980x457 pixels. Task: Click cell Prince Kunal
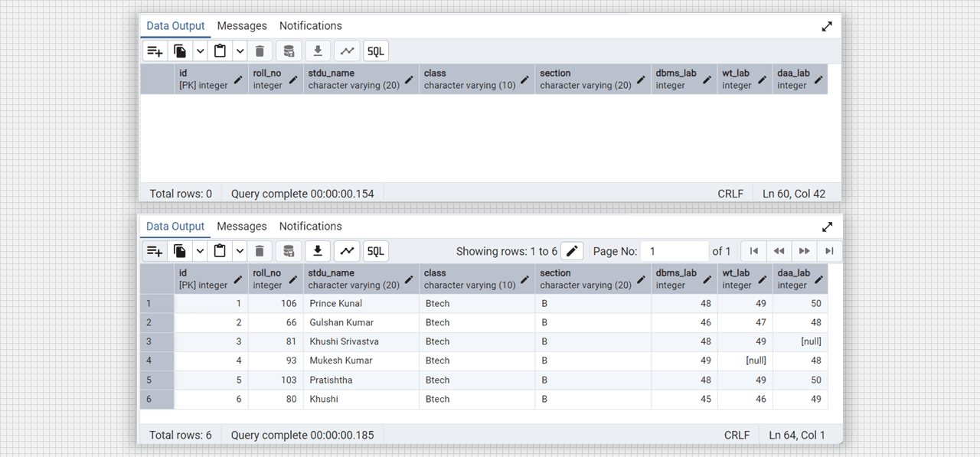[x=361, y=303]
